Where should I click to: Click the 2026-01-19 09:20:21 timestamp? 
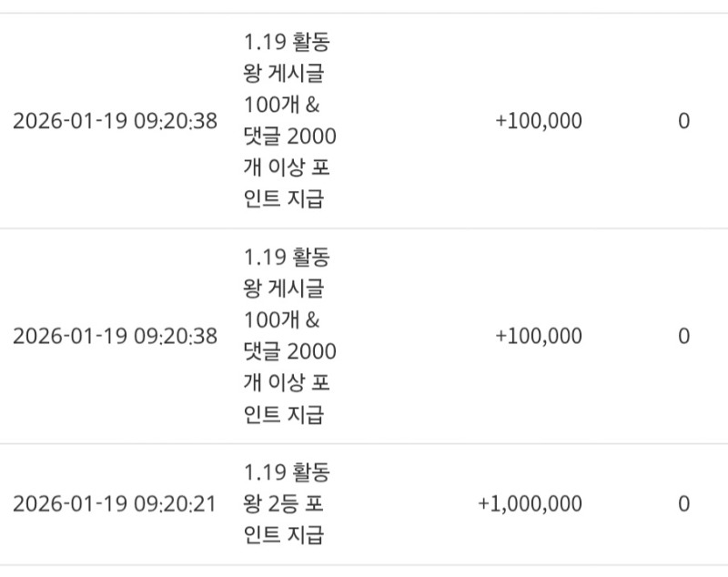point(115,503)
